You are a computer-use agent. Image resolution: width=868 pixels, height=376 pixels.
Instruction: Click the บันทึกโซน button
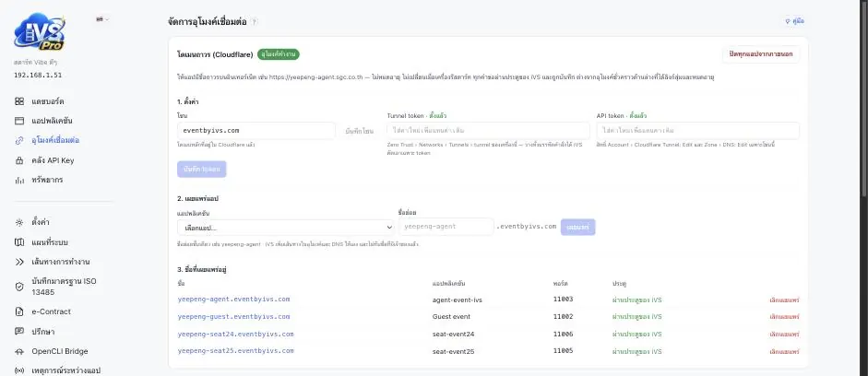point(359,131)
